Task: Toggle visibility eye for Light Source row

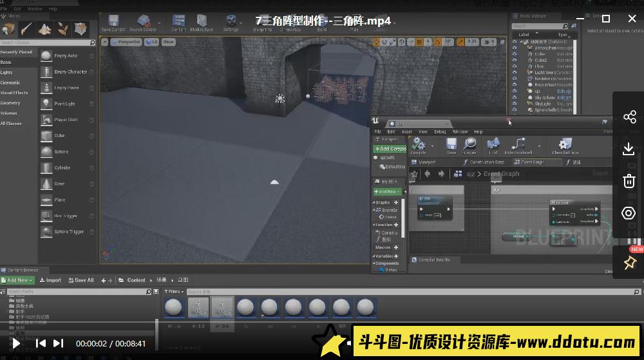Action: [515, 72]
